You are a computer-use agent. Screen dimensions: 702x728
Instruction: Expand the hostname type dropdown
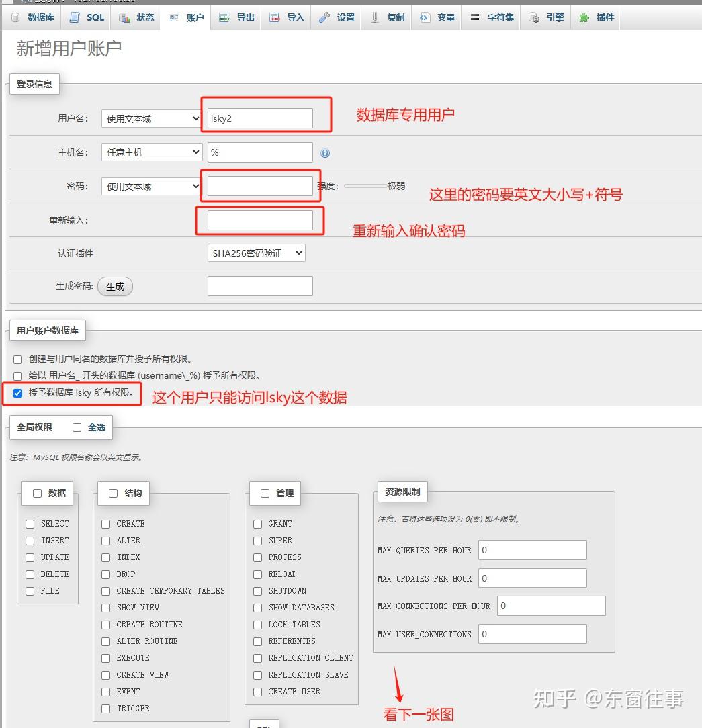click(x=151, y=152)
